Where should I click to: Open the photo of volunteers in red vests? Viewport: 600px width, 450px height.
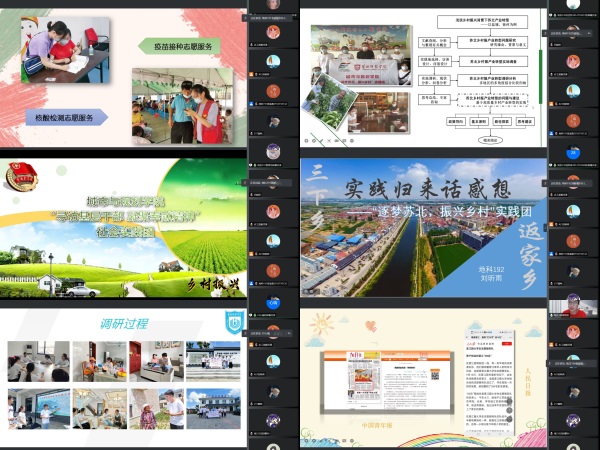coord(190,106)
